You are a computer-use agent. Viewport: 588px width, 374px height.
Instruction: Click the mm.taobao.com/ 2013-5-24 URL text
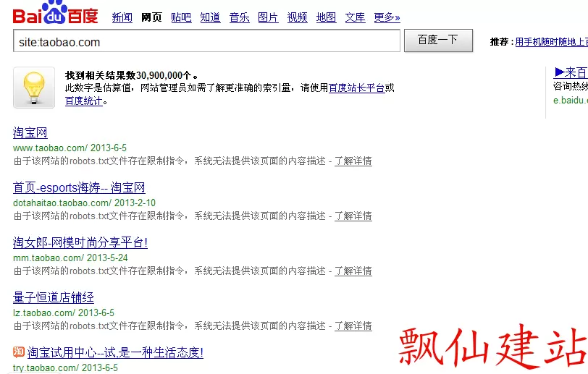(70, 258)
